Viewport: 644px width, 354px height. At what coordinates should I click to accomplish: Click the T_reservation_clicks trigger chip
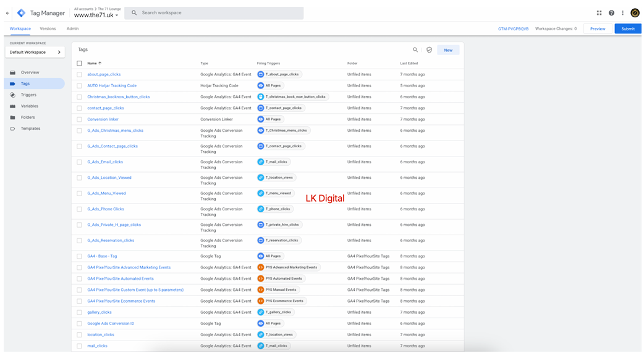click(279, 241)
